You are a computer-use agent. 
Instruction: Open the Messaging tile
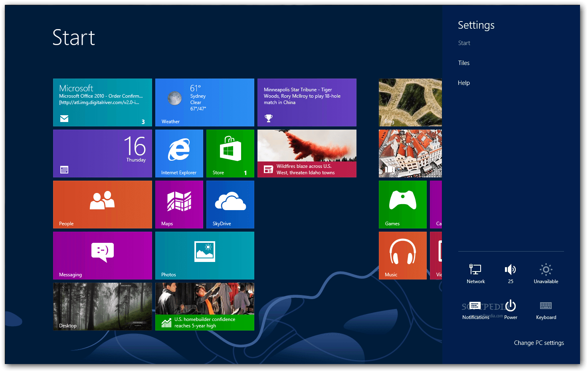point(103,256)
